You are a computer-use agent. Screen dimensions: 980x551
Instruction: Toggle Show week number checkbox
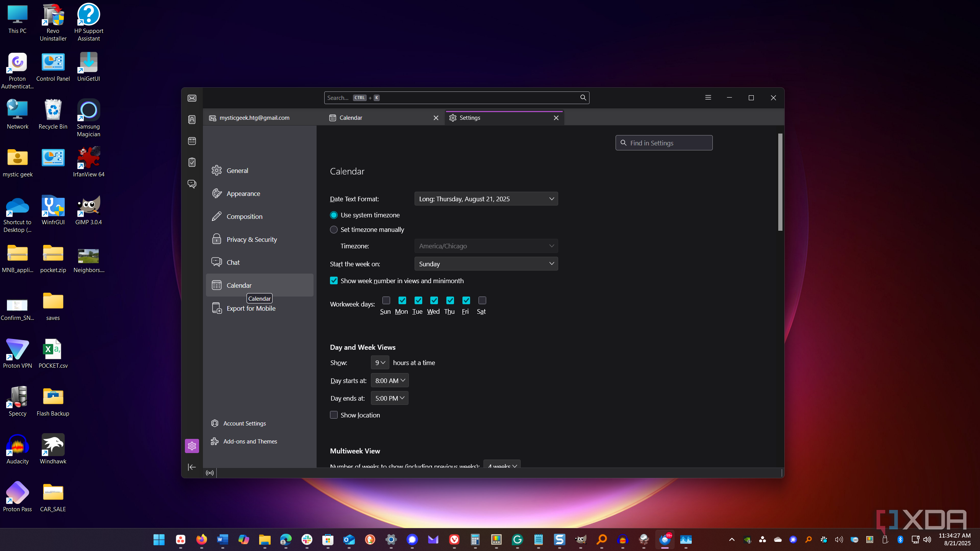[334, 281]
